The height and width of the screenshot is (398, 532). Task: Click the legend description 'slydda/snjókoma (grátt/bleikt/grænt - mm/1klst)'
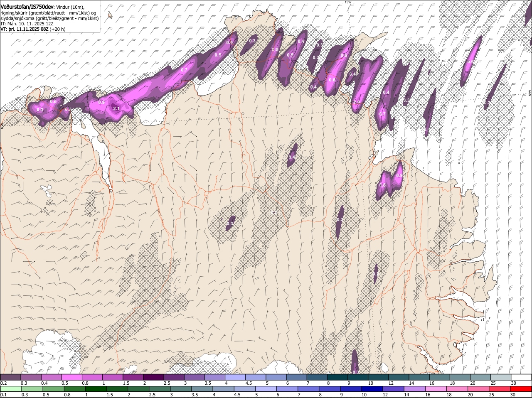49,19
